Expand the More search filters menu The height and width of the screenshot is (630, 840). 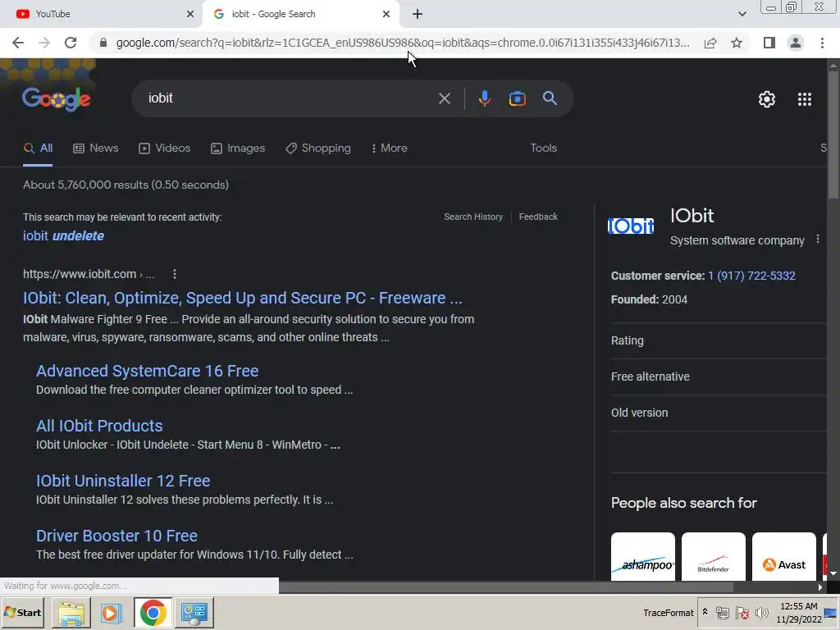pyautogui.click(x=390, y=148)
